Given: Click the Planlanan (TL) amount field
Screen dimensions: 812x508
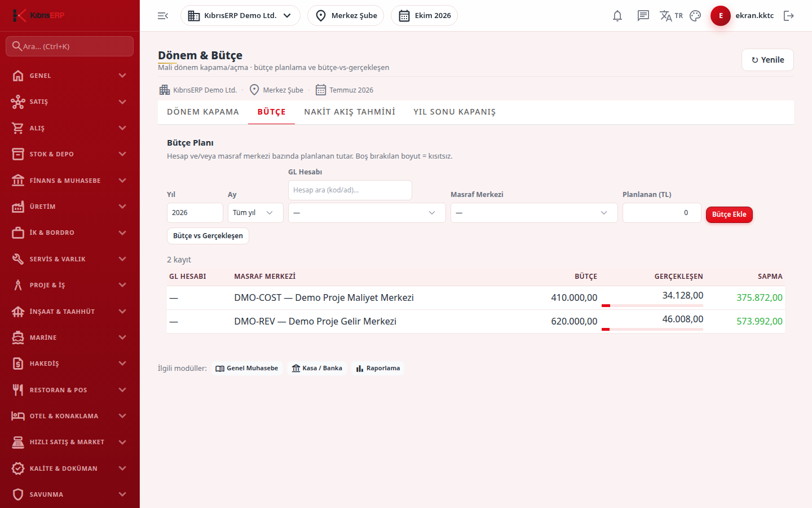Looking at the screenshot, I should (x=662, y=213).
